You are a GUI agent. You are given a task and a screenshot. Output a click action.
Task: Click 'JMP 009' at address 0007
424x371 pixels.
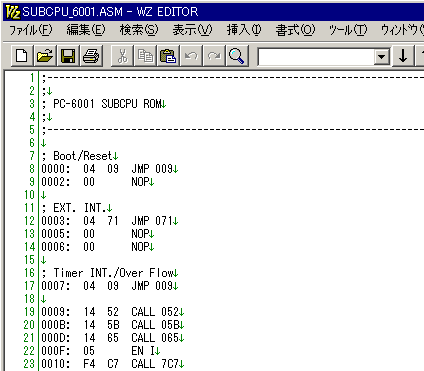152,286
